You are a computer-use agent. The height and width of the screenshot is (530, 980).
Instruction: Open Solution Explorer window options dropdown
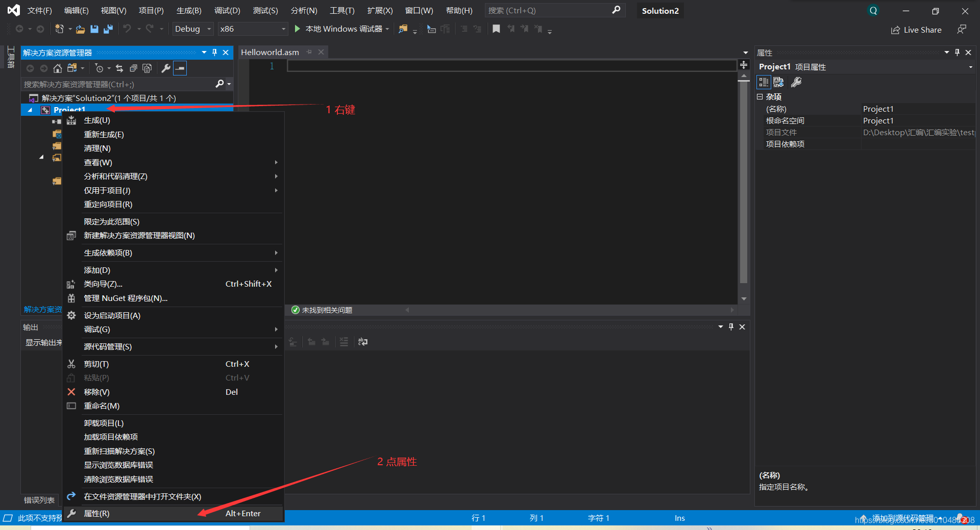click(204, 53)
